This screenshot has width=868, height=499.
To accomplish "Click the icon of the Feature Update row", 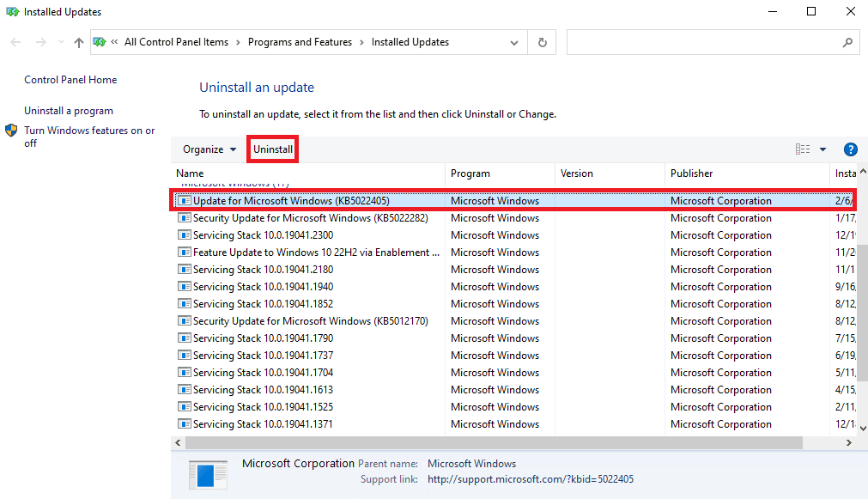I will tap(185, 252).
